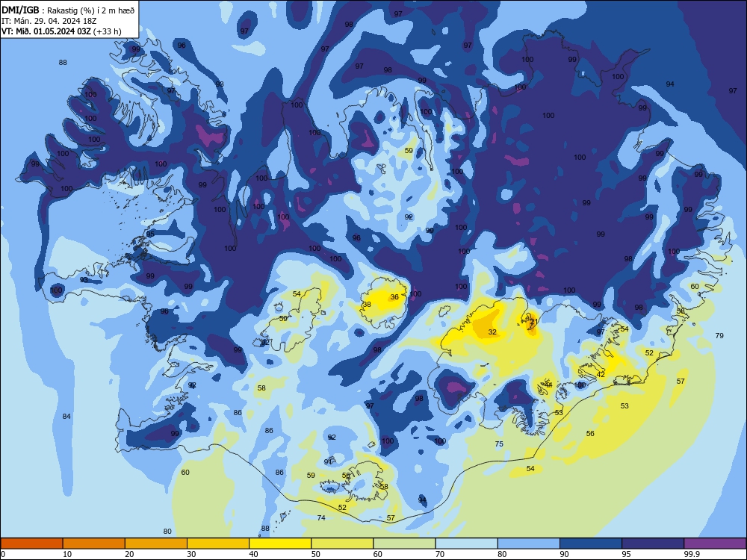Click the dark orange 0–10 legend swatch
Screen dimensions: 747x560
31,544
